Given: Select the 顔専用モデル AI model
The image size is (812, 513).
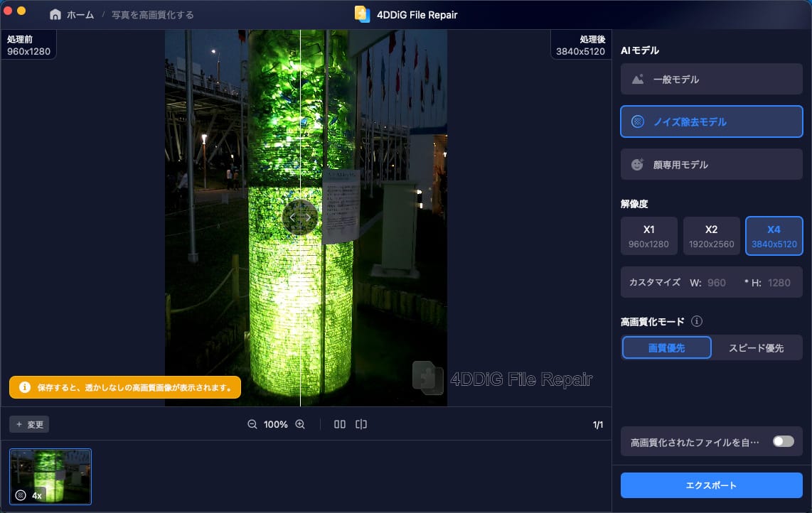Looking at the screenshot, I should pos(711,164).
